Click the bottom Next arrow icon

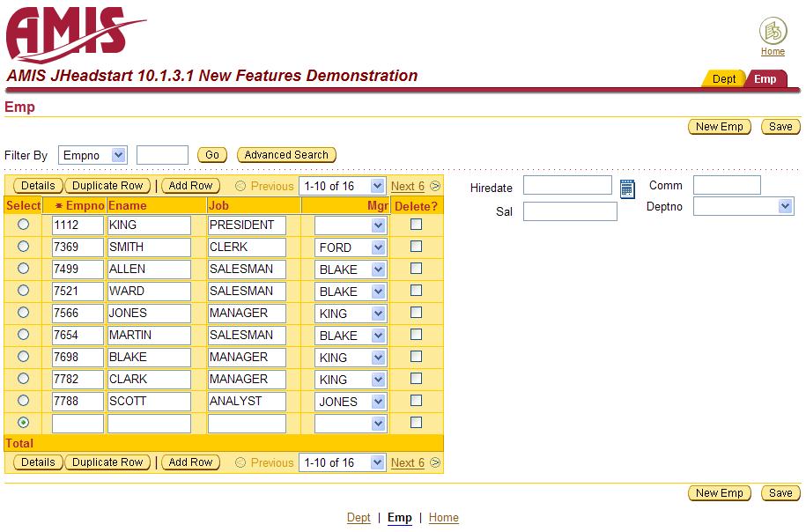click(435, 462)
